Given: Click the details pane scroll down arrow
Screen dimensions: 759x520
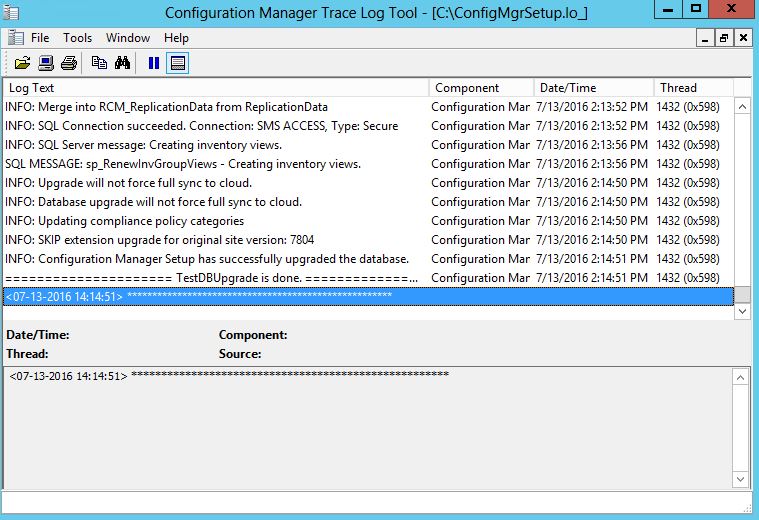Looking at the screenshot, I should coord(741,478).
